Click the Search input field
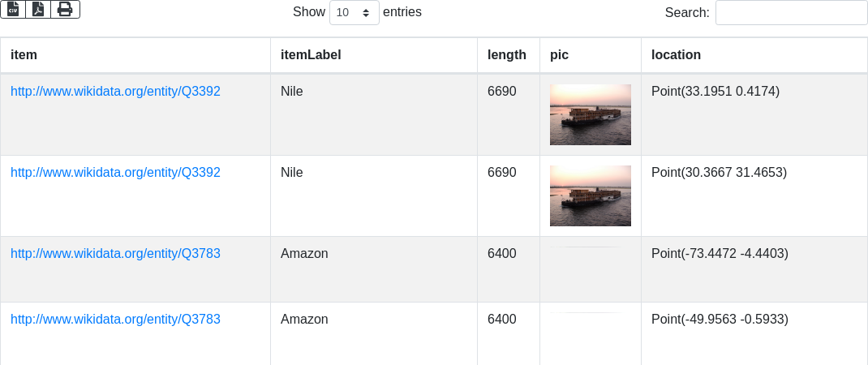 [791, 13]
